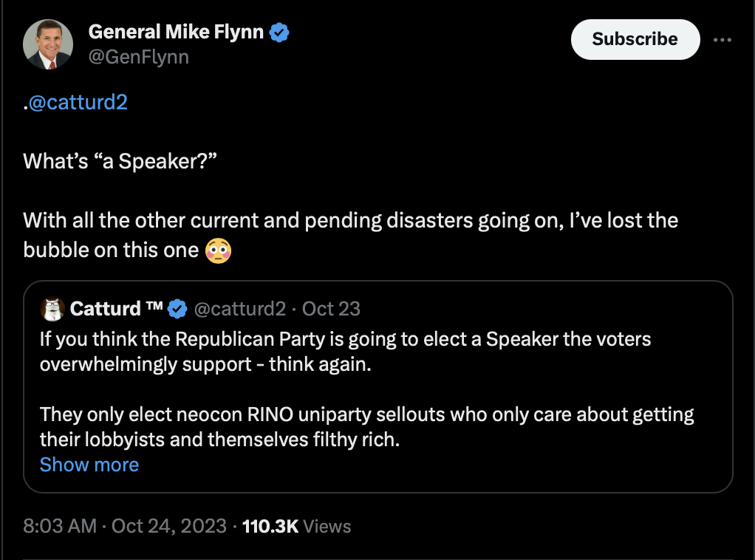This screenshot has height=560, width=755.
Task: Click the blue verified badge beside General Mike Flynn
Action: point(279,33)
